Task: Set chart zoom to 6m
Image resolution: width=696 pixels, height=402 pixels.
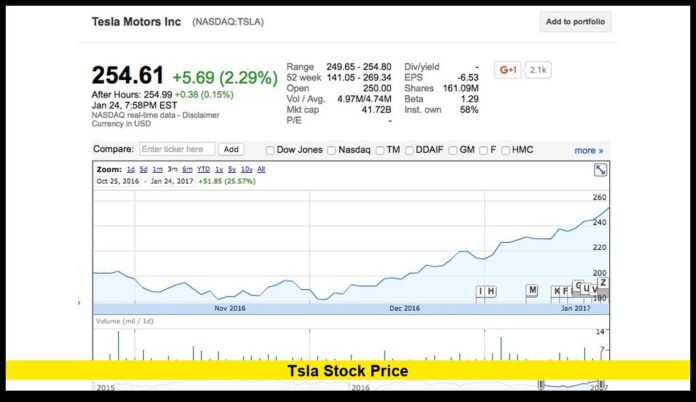Action: coord(187,170)
